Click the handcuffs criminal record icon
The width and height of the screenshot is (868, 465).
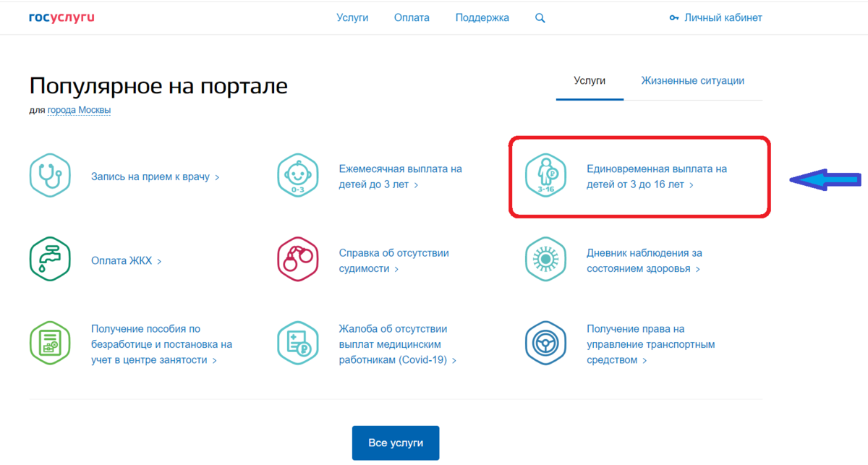click(298, 260)
